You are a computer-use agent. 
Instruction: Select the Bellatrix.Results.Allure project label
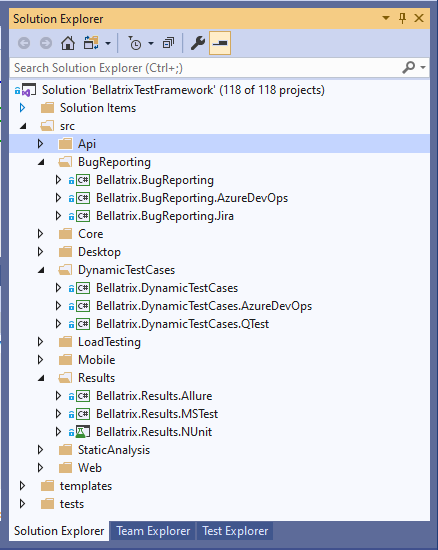pyautogui.click(x=154, y=396)
